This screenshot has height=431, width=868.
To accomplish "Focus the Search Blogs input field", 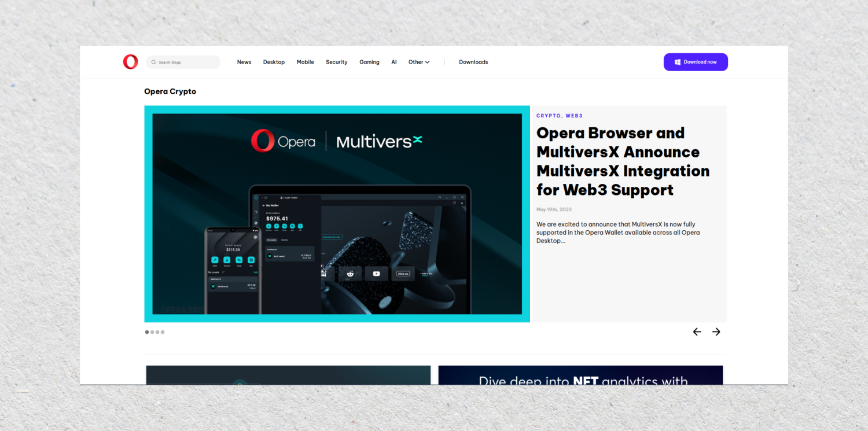I will [x=185, y=62].
